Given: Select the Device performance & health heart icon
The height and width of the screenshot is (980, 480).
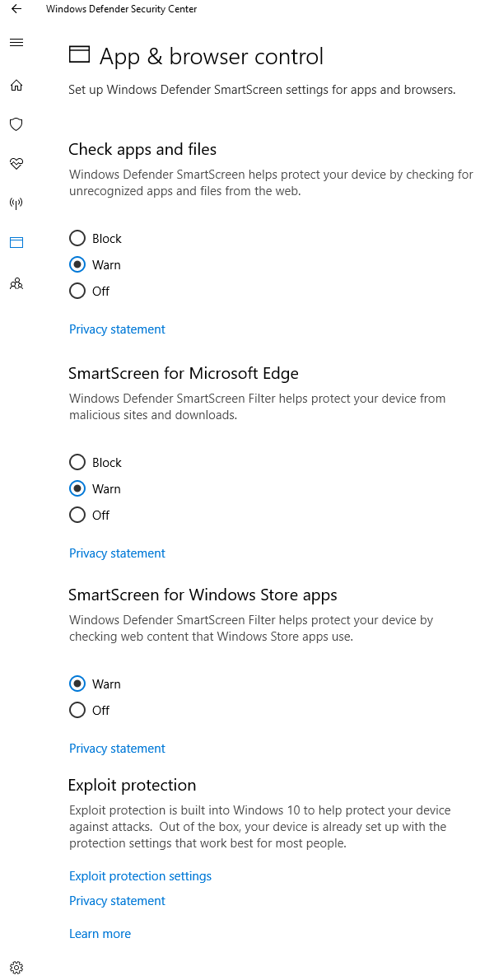Looking at the screenshot, I should pyautogui.click(x=16, y=163).
